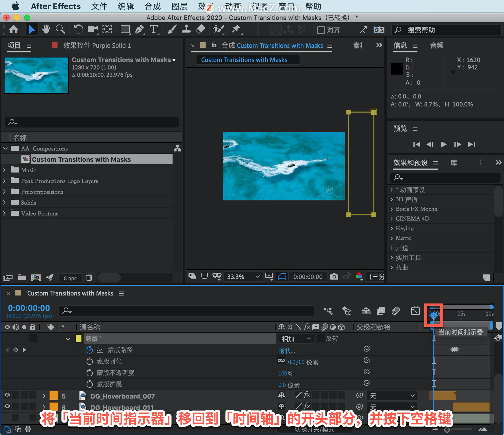Open the 合成 menu

(x=153, y=6)
